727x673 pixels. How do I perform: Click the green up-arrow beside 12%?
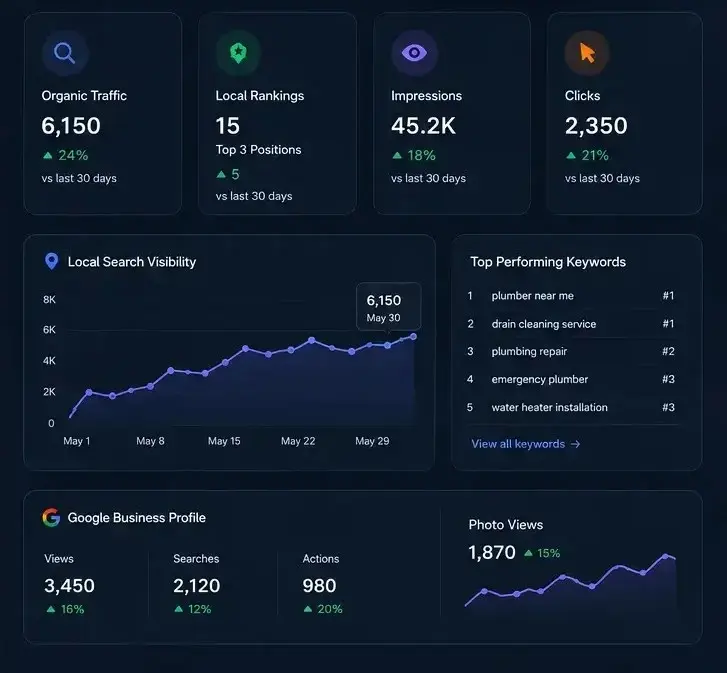(x=179, y=609)
